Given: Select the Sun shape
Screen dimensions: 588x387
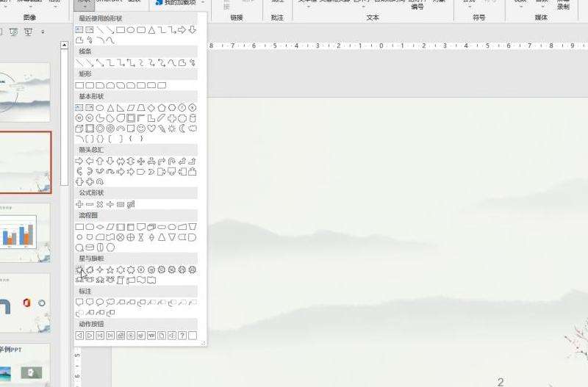Looking at the screenshot, I should [x=172, y=129].
